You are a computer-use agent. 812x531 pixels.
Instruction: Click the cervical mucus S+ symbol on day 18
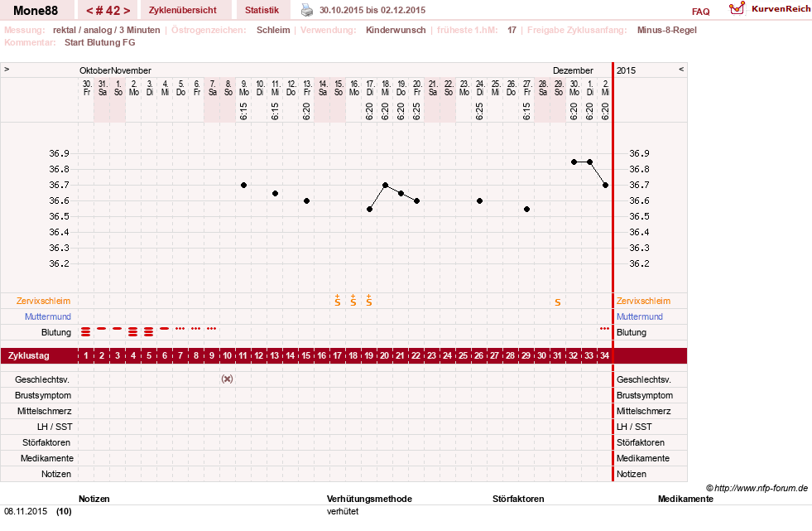[353, 300]
